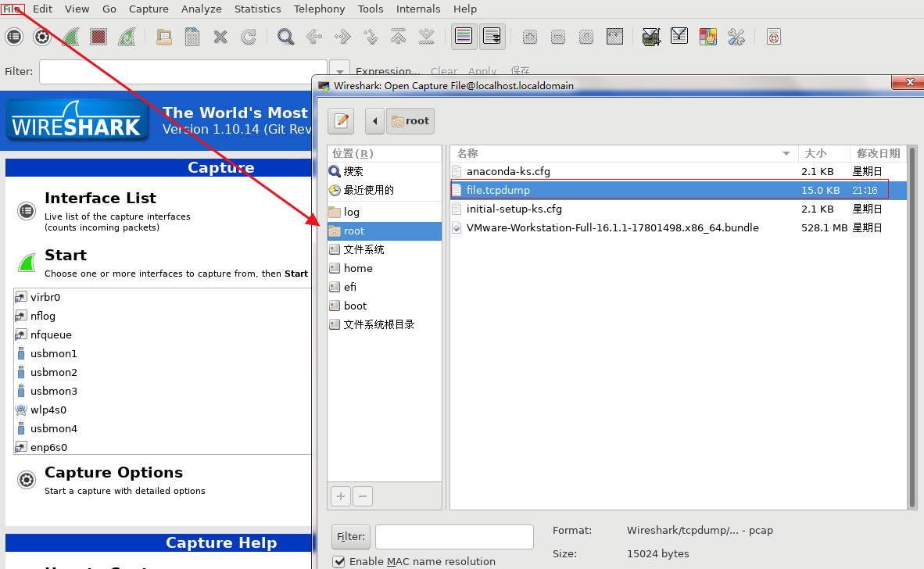Click main display filter input field

pos(183,72)
